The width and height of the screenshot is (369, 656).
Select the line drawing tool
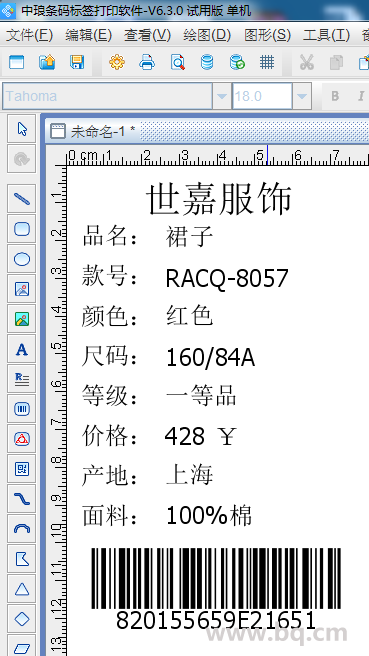click(x=22, y=199)
